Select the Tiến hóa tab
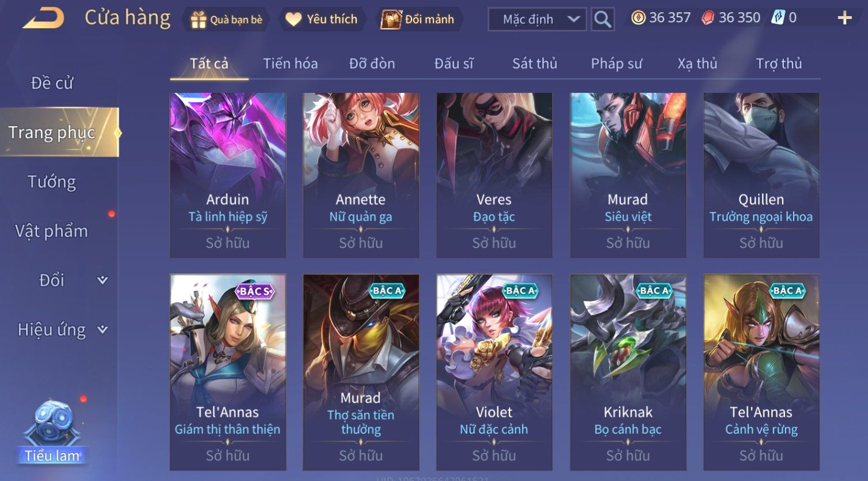Viewport: 868px width, 481px height. pos(290,63)
